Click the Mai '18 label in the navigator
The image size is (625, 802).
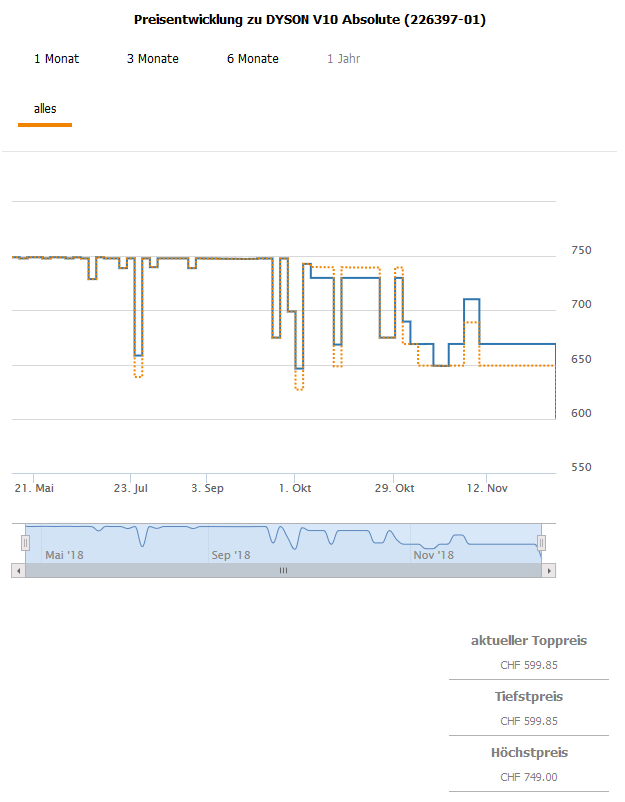65,554
